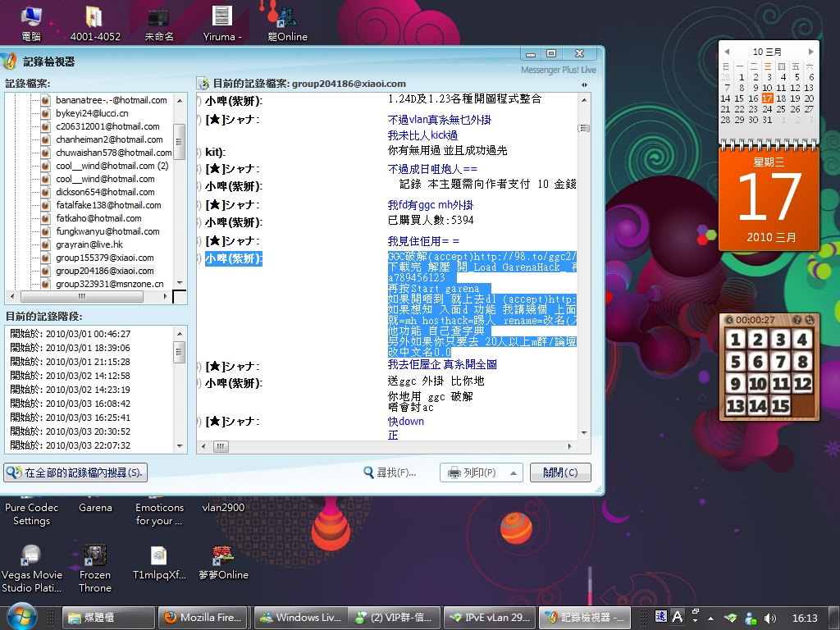Open the Garena desktop shortcut
Screen dimensions: 840x630
click(95, 508)
